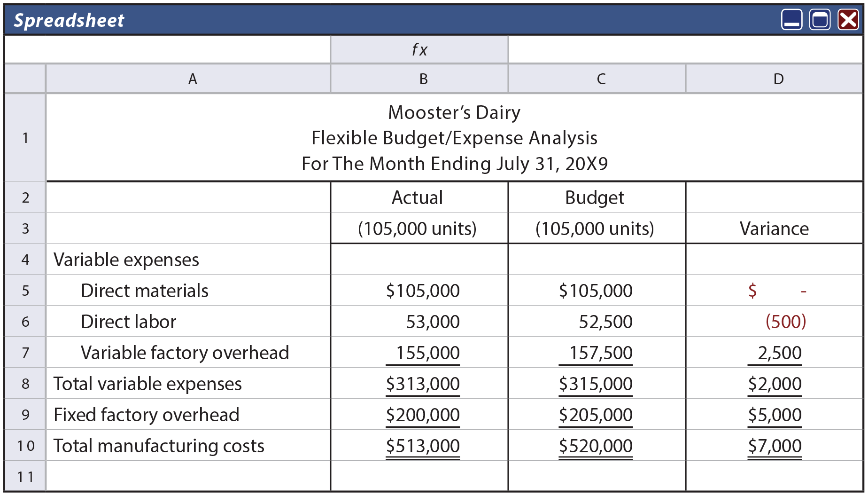Close the Spreadsheet window
This screenshot has width=868, height=496.
[848, 20]
